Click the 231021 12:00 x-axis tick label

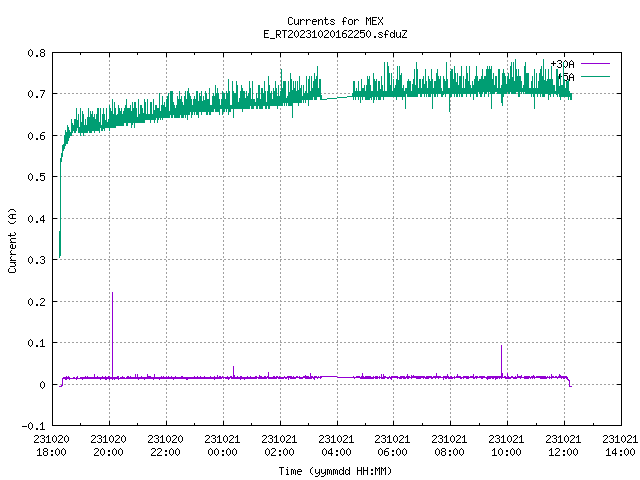click(563, 446)
